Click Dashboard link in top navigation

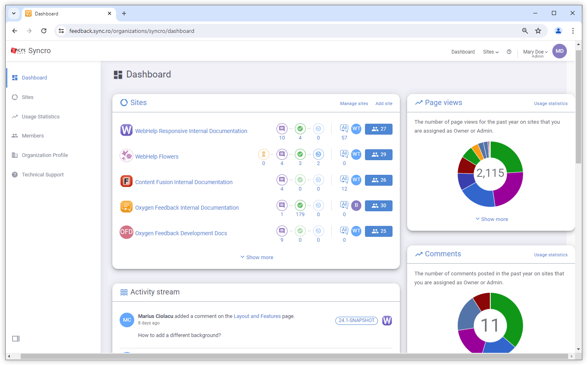pyautogui.click(x=463, y=52)
